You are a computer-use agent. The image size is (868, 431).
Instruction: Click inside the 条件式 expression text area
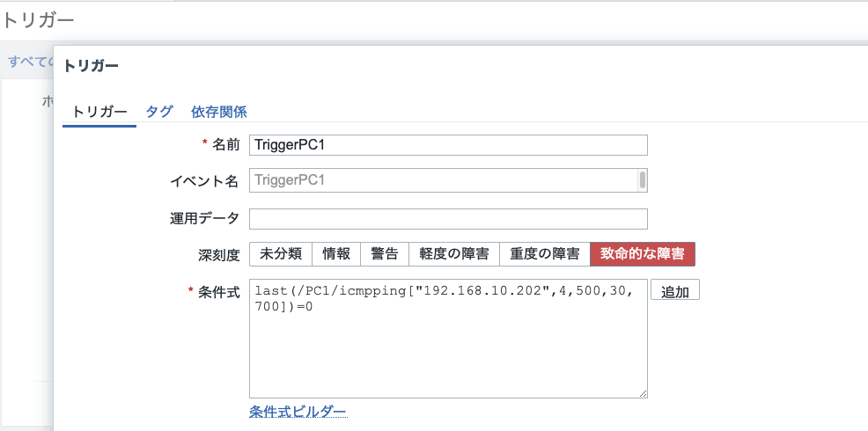(448, 339)
